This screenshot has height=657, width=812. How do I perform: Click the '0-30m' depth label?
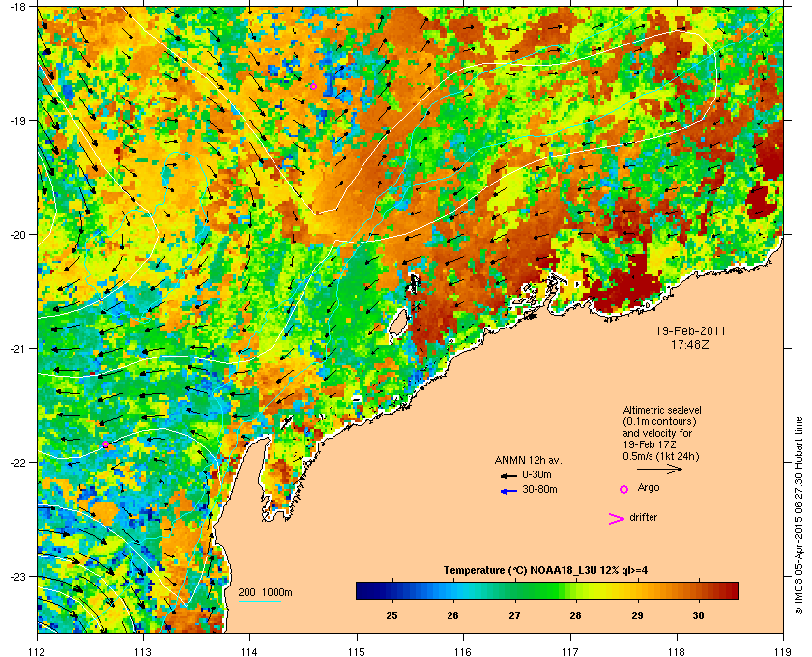click(536, 474)
